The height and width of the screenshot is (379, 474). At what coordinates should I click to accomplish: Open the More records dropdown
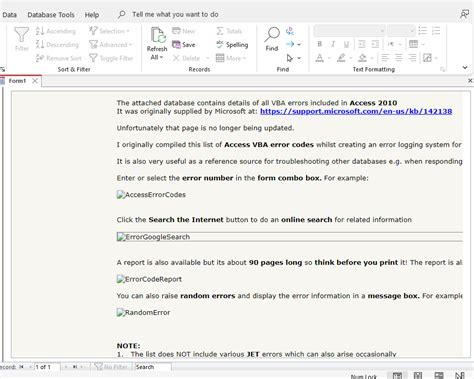click(x=231, y=58)
